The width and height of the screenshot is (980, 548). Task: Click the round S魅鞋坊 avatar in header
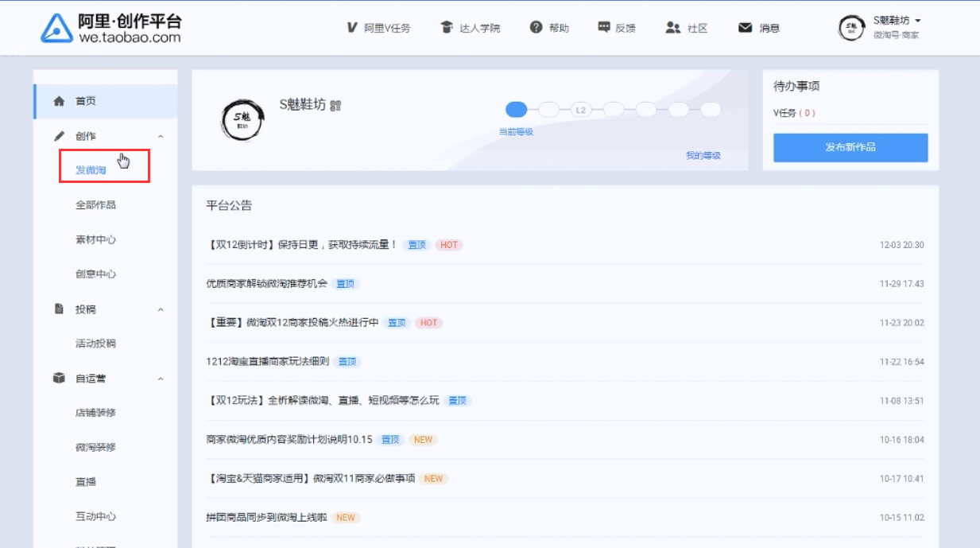[852, 28]
